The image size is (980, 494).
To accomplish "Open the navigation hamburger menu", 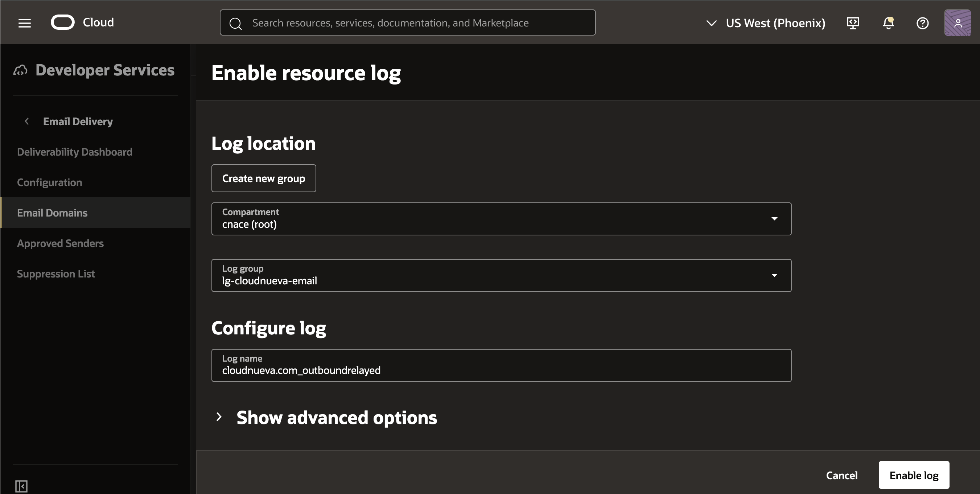I will point(24,23).
